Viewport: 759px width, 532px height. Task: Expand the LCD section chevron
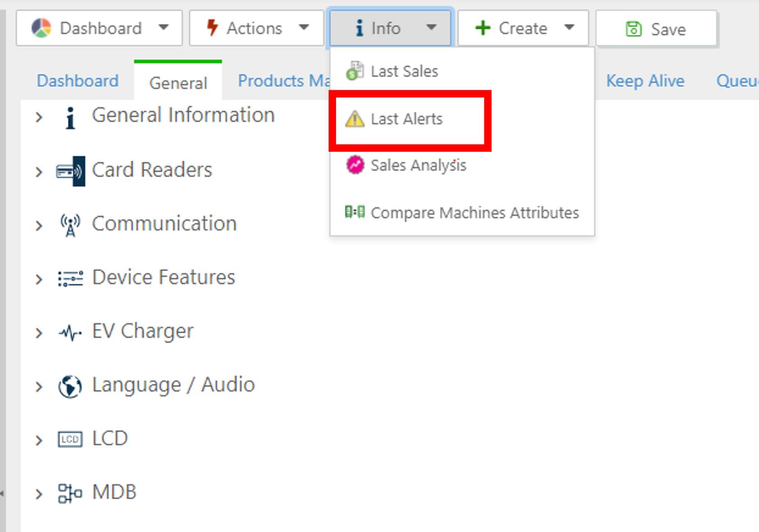pos(39,440)
